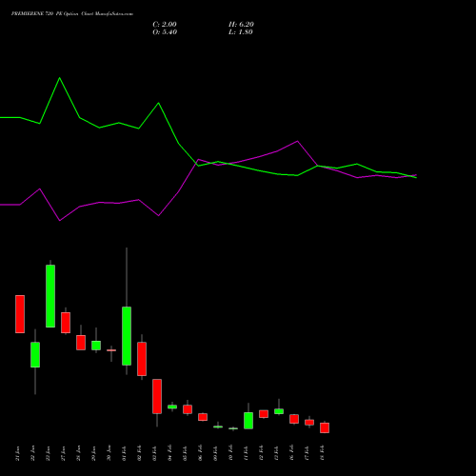Click the '12 Feb' date axis label
This screenshot has width=476, height=476.
(x=262, y=453)
